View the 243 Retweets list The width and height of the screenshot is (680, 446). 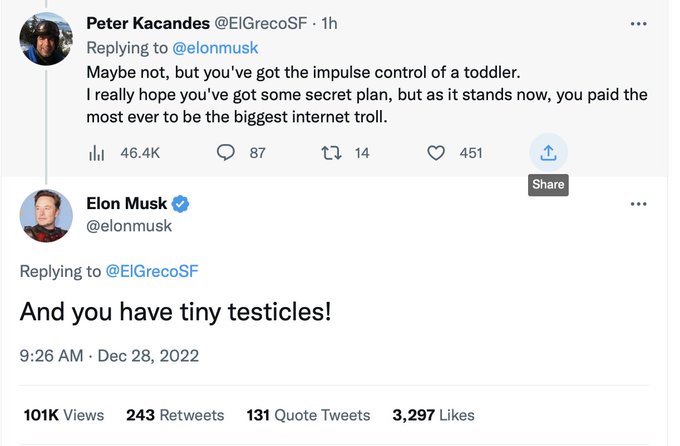175,414
